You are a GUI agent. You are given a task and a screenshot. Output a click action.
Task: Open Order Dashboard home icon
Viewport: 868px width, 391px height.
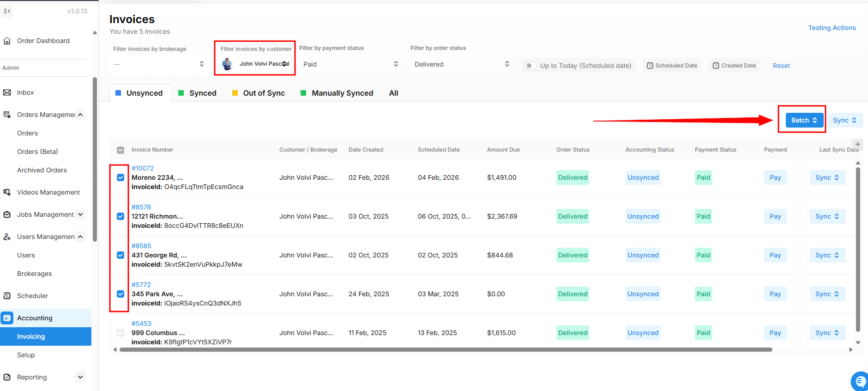7,41
